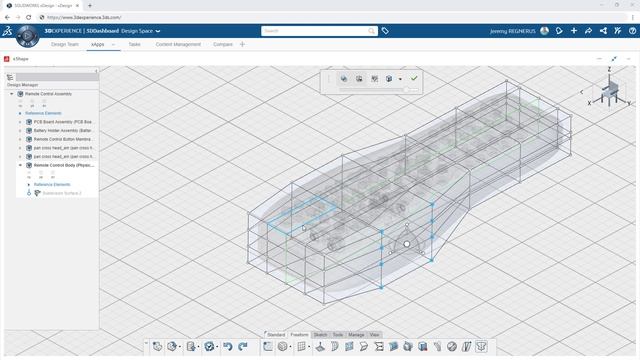This screenshot has height=360, width=640.
Task: Expand PCB Board Assembly node
Action: [20, 122]
